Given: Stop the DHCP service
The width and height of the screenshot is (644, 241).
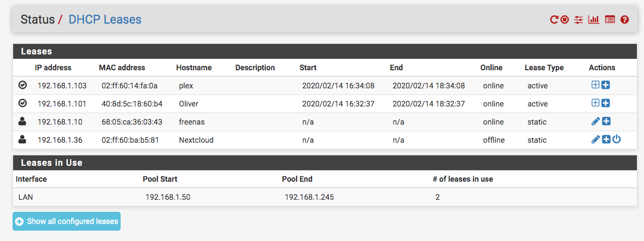Looking at the screenshot, I should click(x=566, y=20).
